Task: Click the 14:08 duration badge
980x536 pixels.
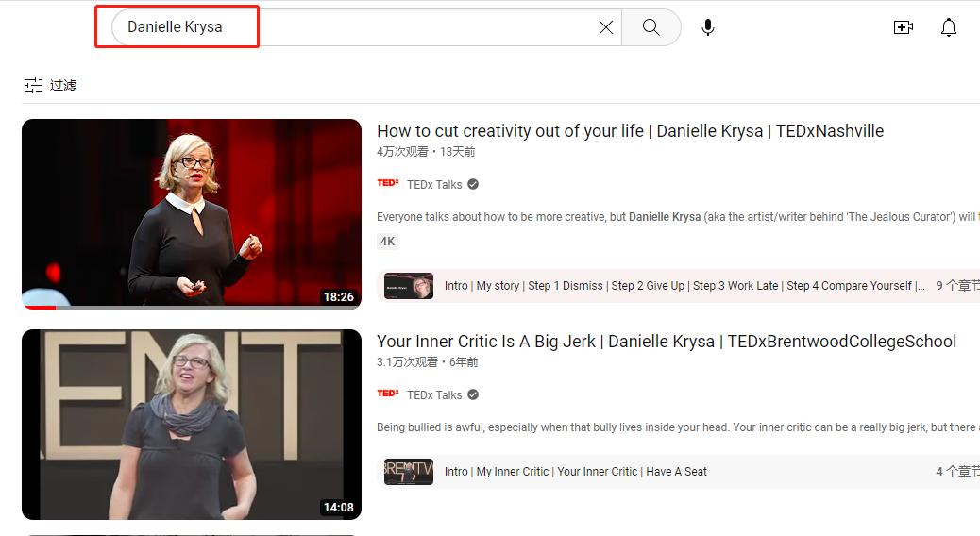Action: (339, 508)
